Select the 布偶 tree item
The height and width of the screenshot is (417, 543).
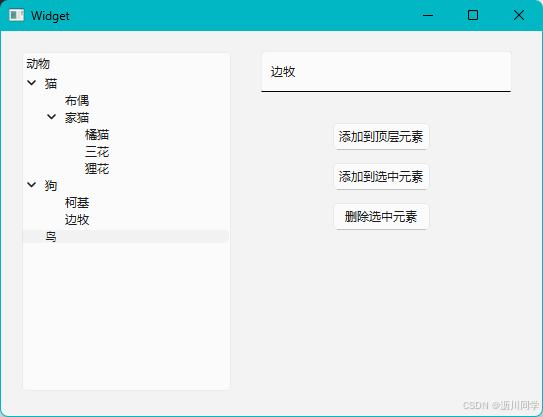click(77, 101)
